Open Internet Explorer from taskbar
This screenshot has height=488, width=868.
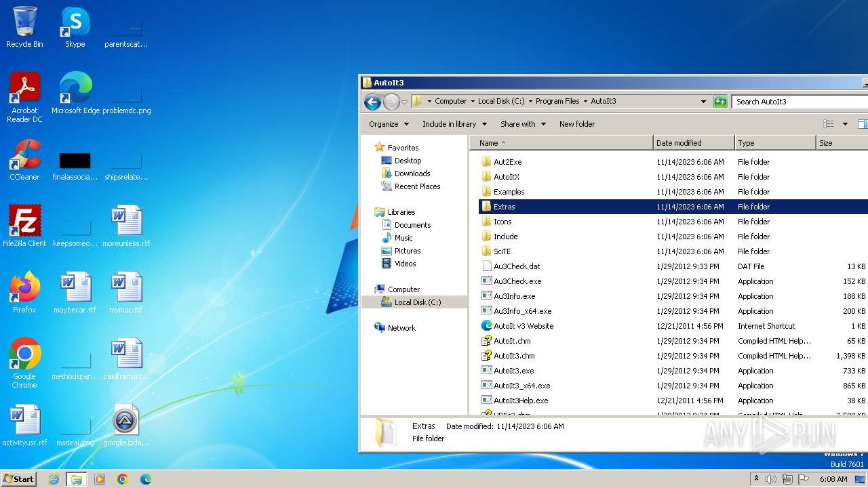tap(54, 479)
